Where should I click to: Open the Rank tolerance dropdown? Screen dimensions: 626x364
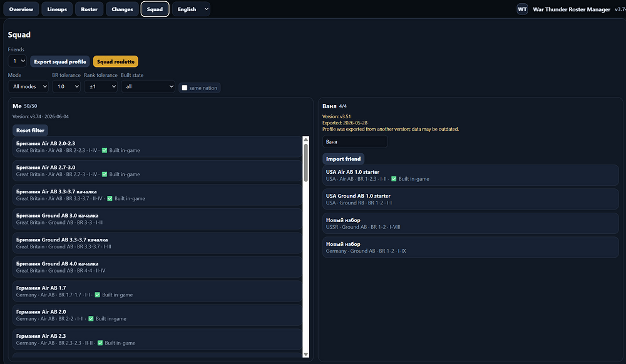(101, 86)
